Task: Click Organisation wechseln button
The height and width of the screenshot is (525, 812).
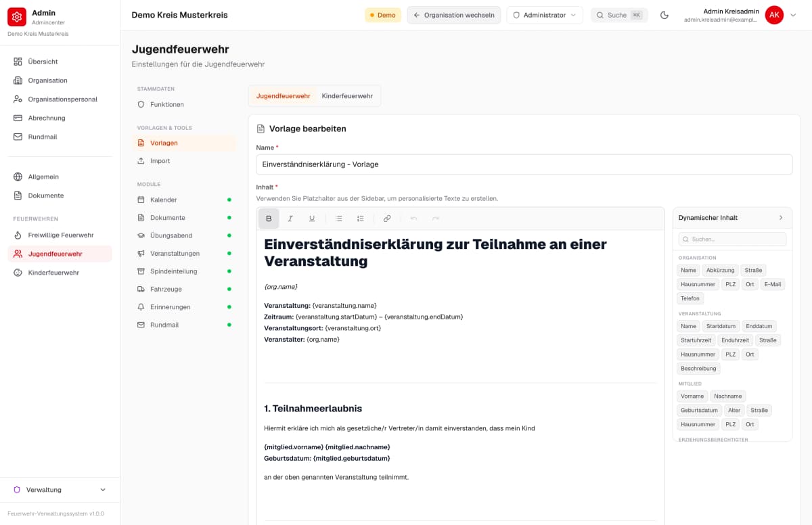Action: 454,15
